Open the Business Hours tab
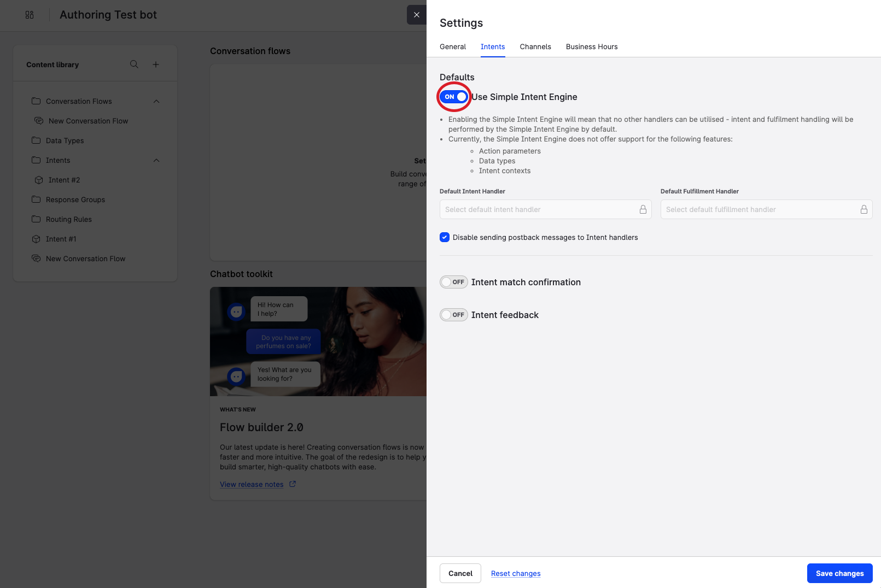 591,46
